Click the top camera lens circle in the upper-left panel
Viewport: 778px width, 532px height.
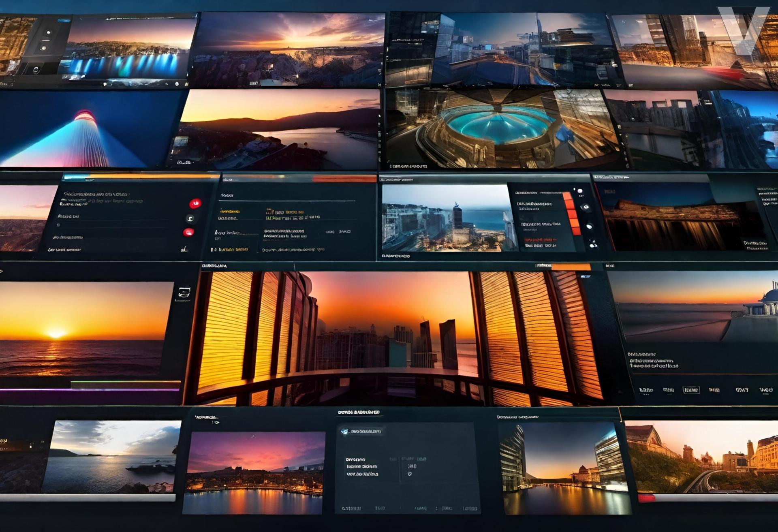pos(49,32)
